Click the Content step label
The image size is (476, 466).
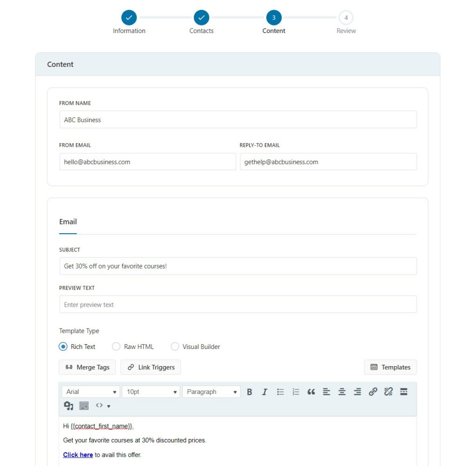coord(274,31)
